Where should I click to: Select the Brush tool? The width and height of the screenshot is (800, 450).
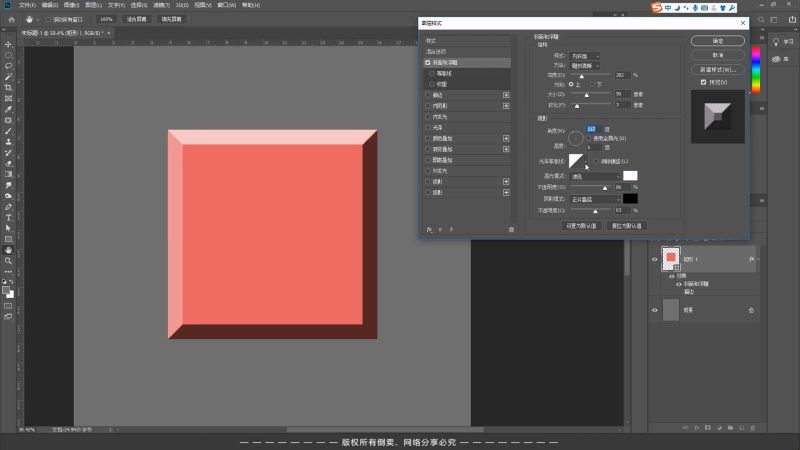coord(8,131)
